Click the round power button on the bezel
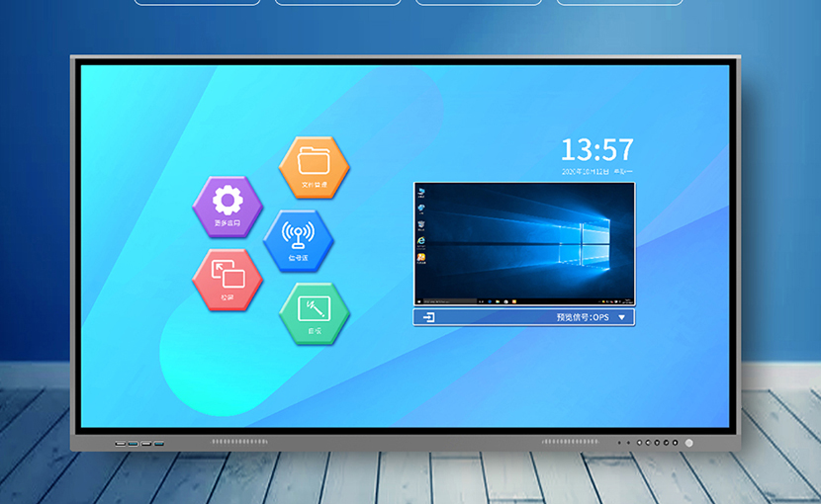 (689, 443)
